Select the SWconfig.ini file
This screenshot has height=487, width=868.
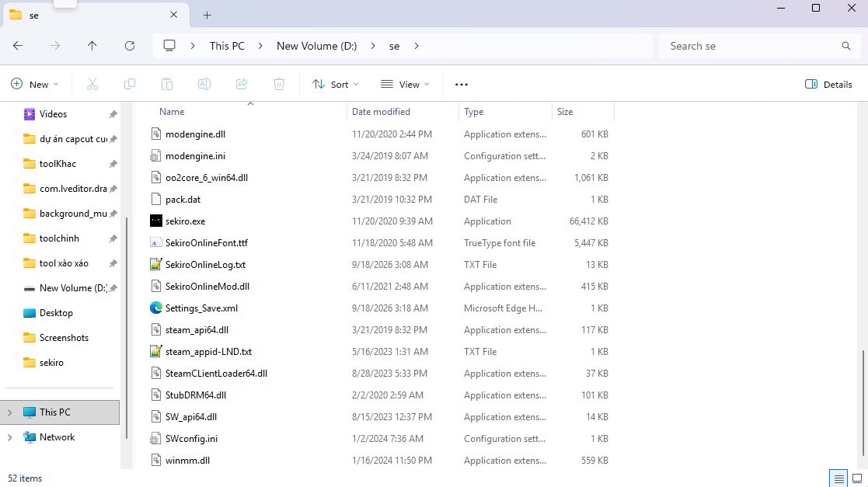pos(191,438)
